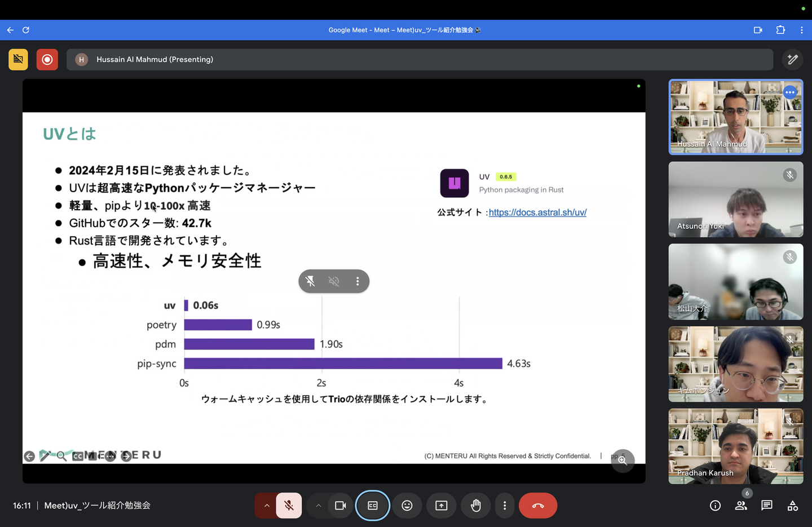
Task: Open options on Hussain Al Mahmud's tile
Action: 789,92
